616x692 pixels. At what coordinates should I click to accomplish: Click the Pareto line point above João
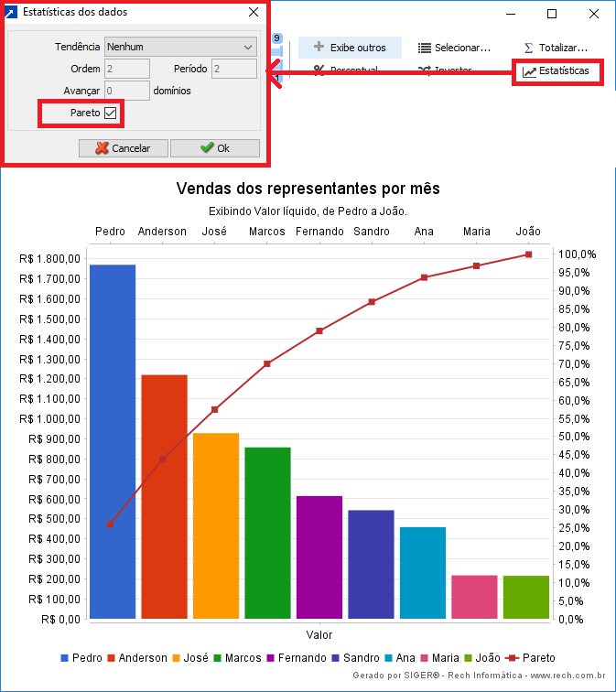pos(529,254)
